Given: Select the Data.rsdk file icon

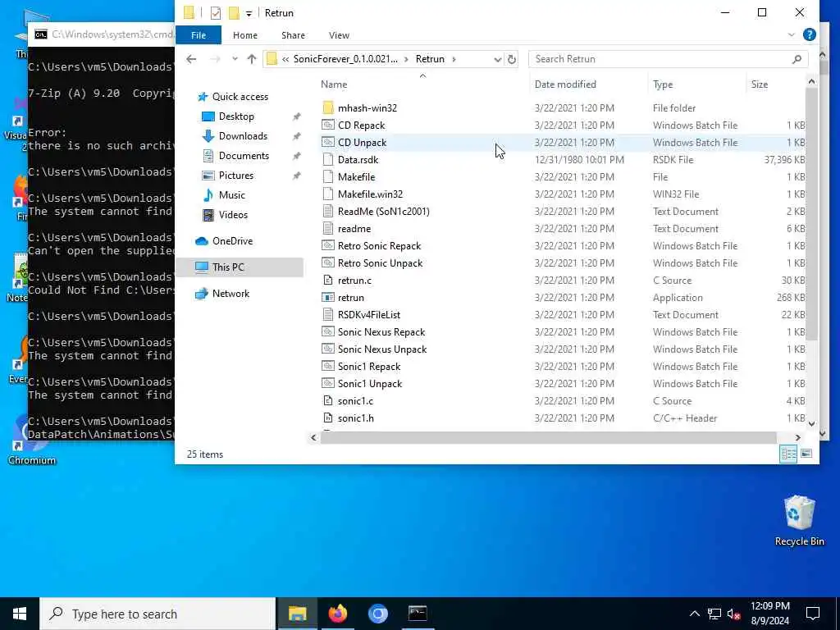Looking at the screenshot, I should (x=328, y=160).
